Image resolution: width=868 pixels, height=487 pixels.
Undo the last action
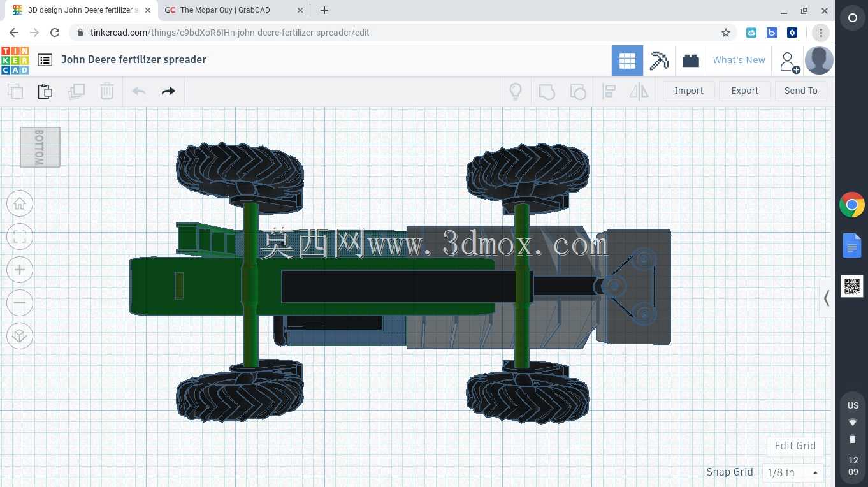[139, 91]
